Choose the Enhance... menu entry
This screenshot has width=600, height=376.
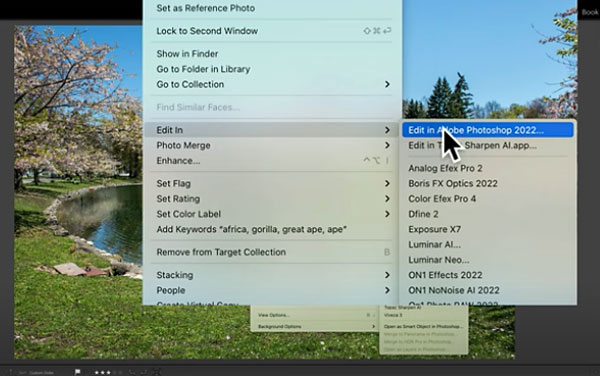272,161
